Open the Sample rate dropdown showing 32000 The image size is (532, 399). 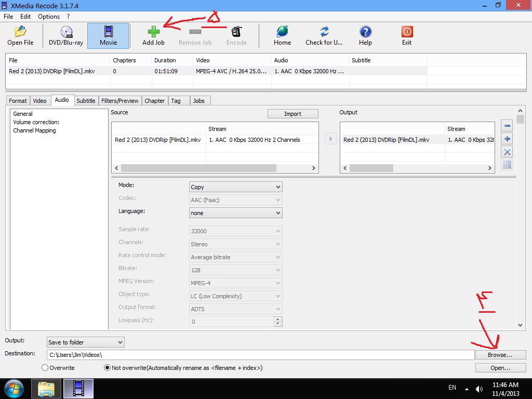235,231
